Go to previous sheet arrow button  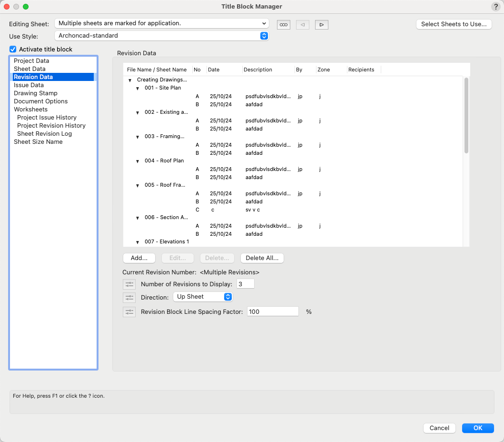point(303,25)
